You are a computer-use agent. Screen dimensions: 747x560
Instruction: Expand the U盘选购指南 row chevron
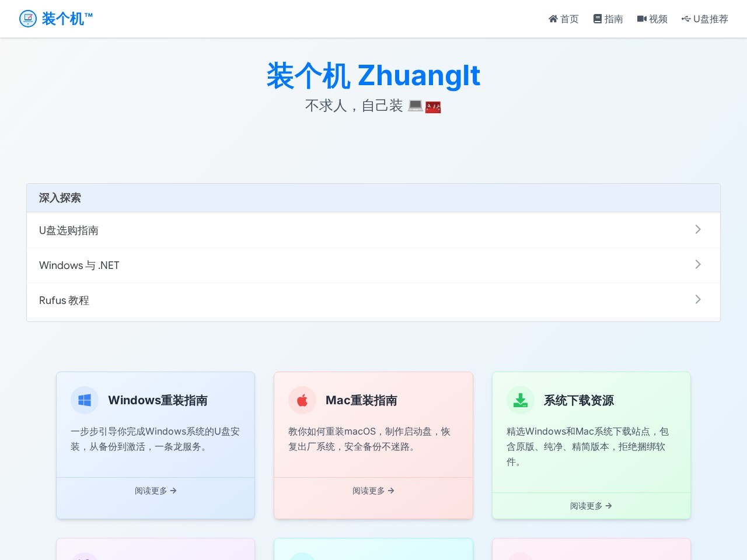(x=698, y=229)
